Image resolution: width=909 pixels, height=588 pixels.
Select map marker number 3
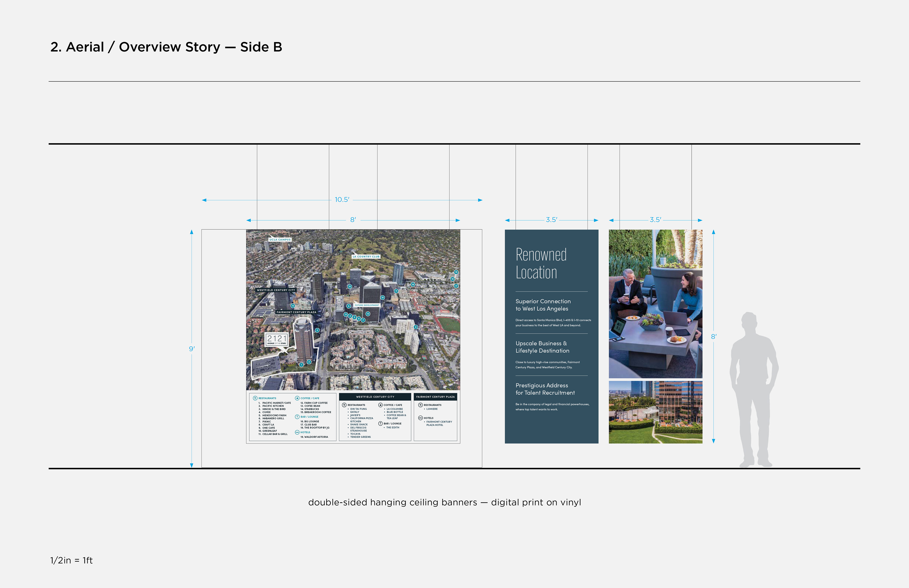(317, 330)
